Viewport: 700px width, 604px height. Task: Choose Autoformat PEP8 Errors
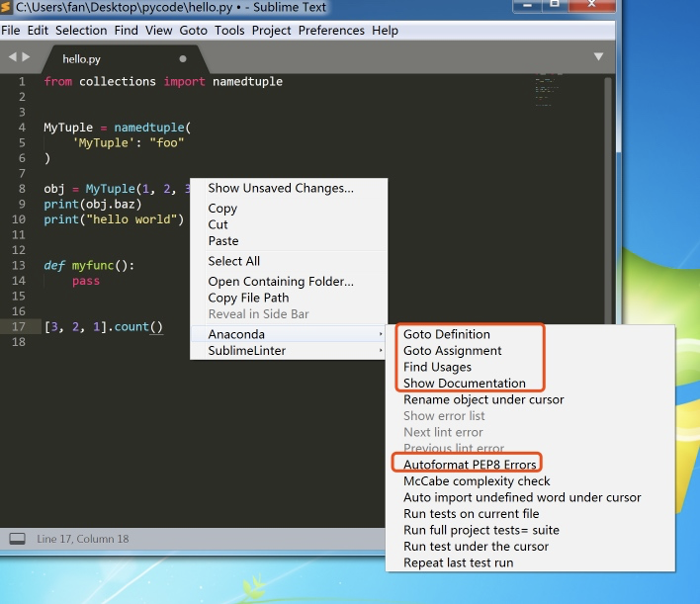530,465
